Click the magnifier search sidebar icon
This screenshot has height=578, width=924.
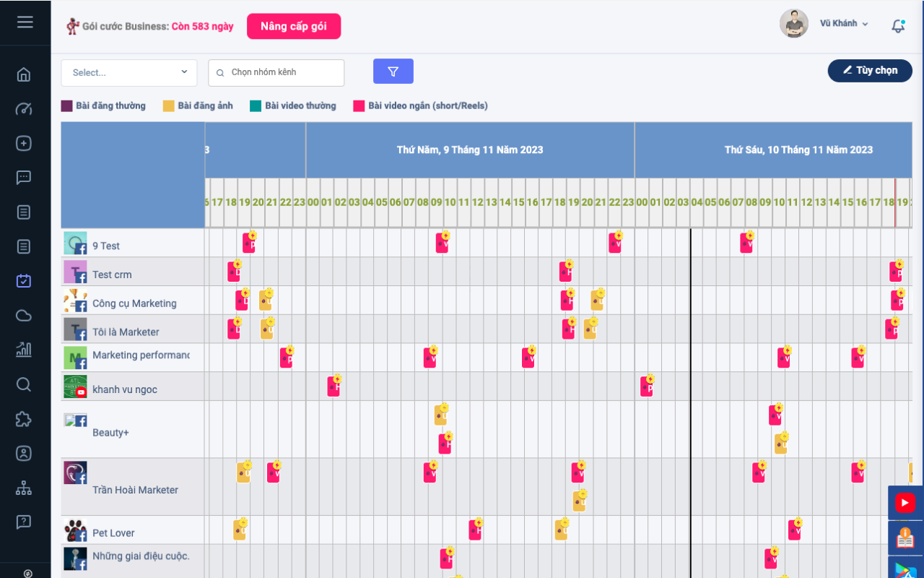24,384
